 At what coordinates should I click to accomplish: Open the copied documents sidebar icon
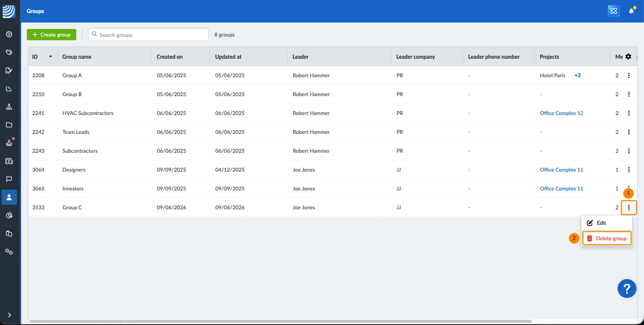pyautogui.click(x=9, y=233)
